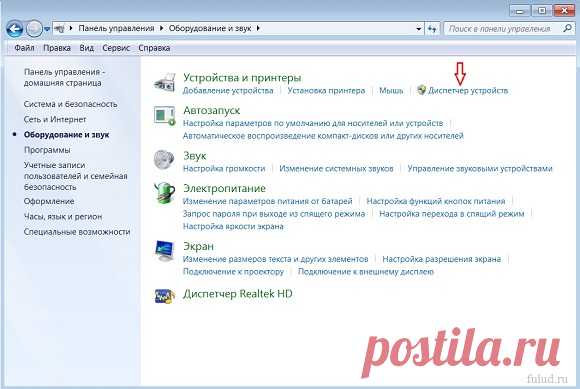
Task: Click the Control Panel icon in address bar
Action: [60, 28]
